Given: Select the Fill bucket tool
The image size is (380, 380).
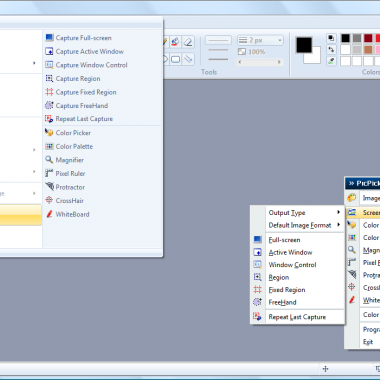Looking at the screenshot, I should [x=175, y=42].
